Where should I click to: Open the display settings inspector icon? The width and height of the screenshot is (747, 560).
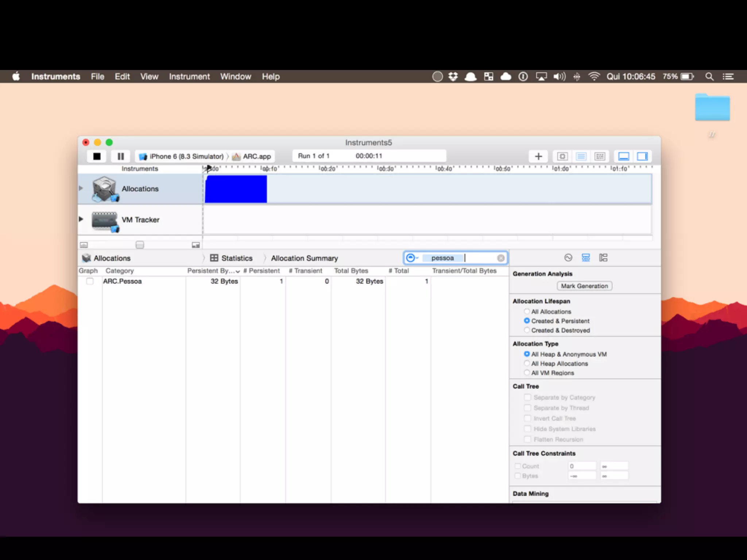pos(586,258)
